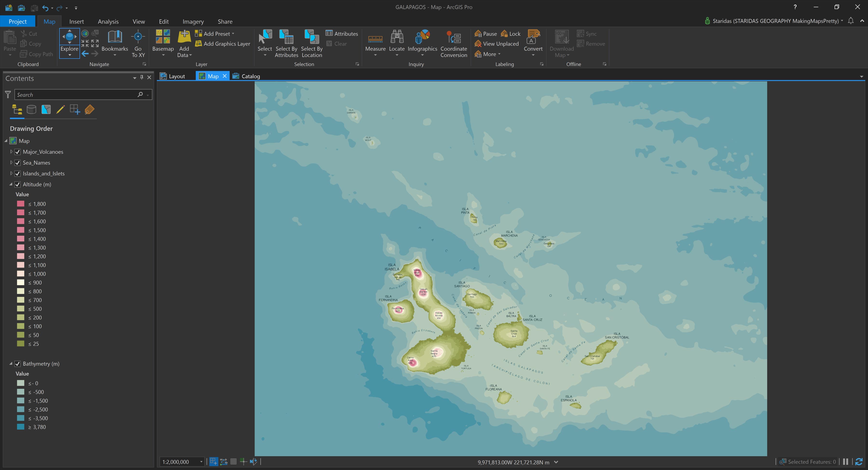Open the map scale dropdown
The width and height of the screenshot is (868, 470).
pos(201,462)
